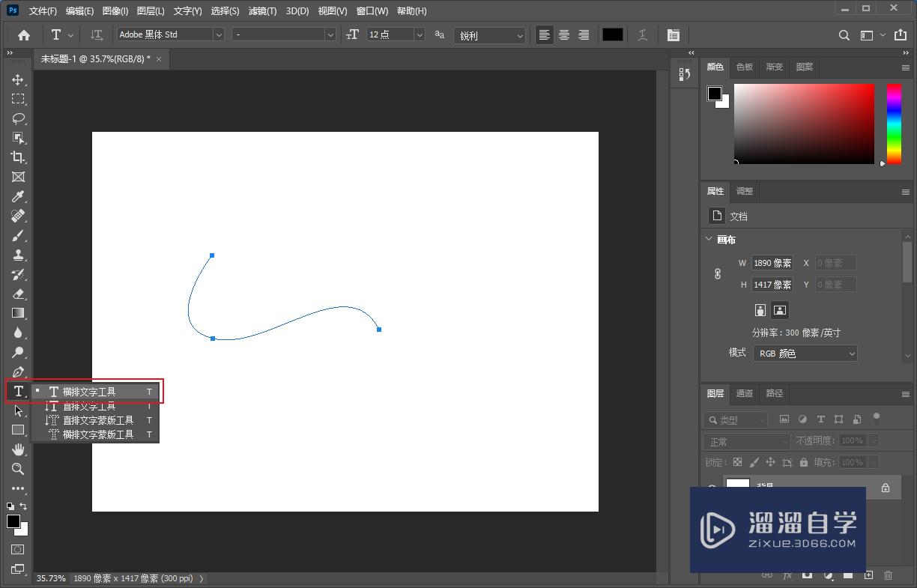917x588 pixels.
Task: Click the delete layer trash icon
Action: (x=889, y=575)
